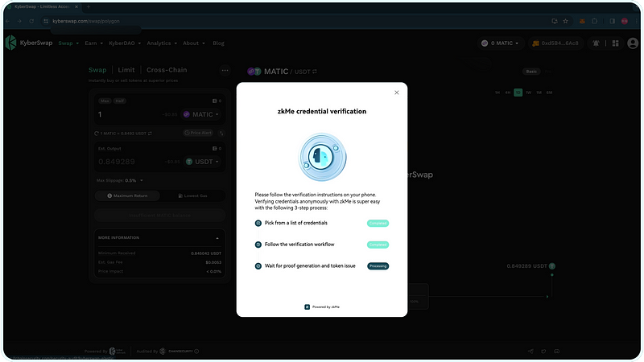This screenshot has width=644, height=362.
Task: Click the zkMe face logo illustration
Action: [322, 157]
